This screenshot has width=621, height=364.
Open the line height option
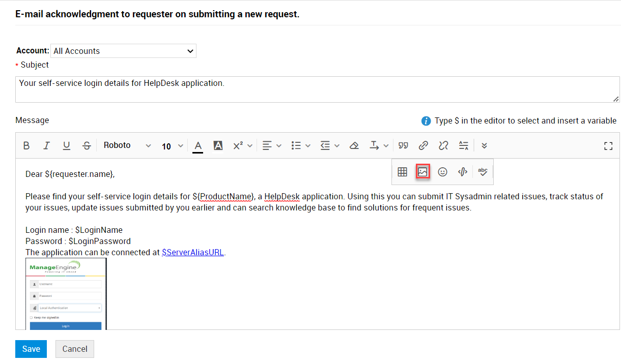pyautogui.click(x=463, y=146)
